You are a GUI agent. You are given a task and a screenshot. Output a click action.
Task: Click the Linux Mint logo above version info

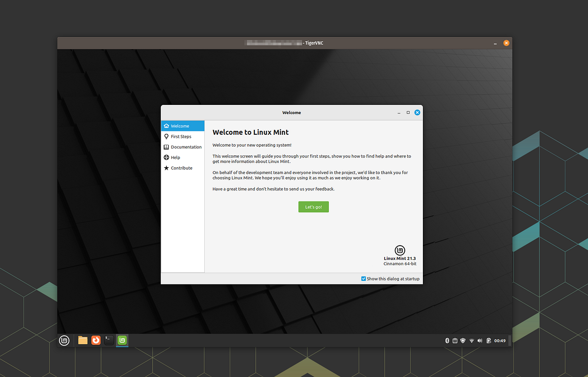[x=399, y=250]
